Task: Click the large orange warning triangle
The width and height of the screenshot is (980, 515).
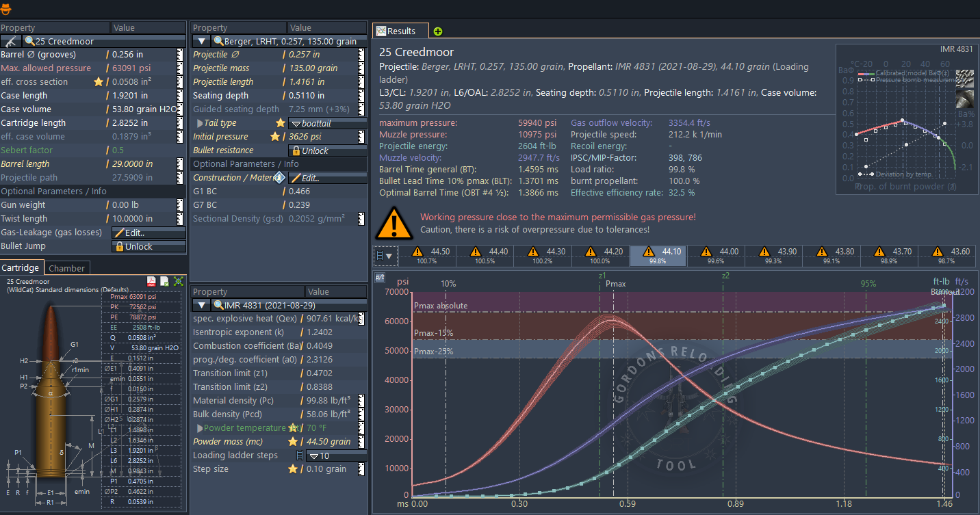Action: [x=394, y=222]
